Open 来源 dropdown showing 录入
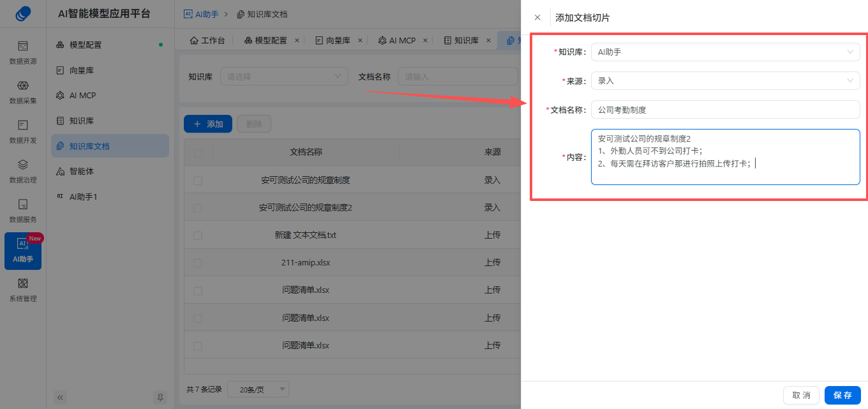The width and height of the screenshot is (868, 409). (725, 81)
